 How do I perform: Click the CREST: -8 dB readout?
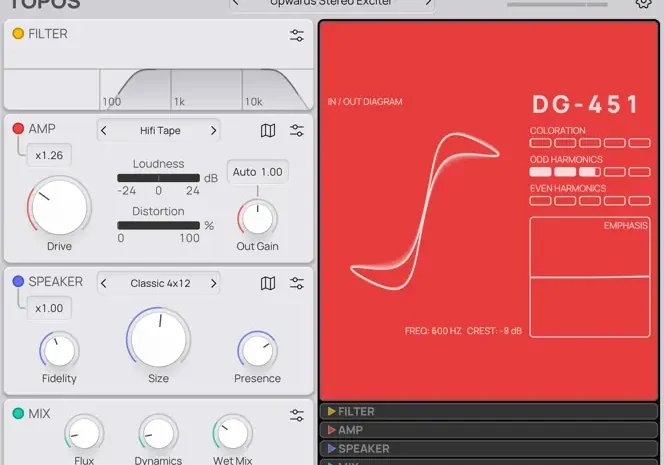tap(494, 331)
